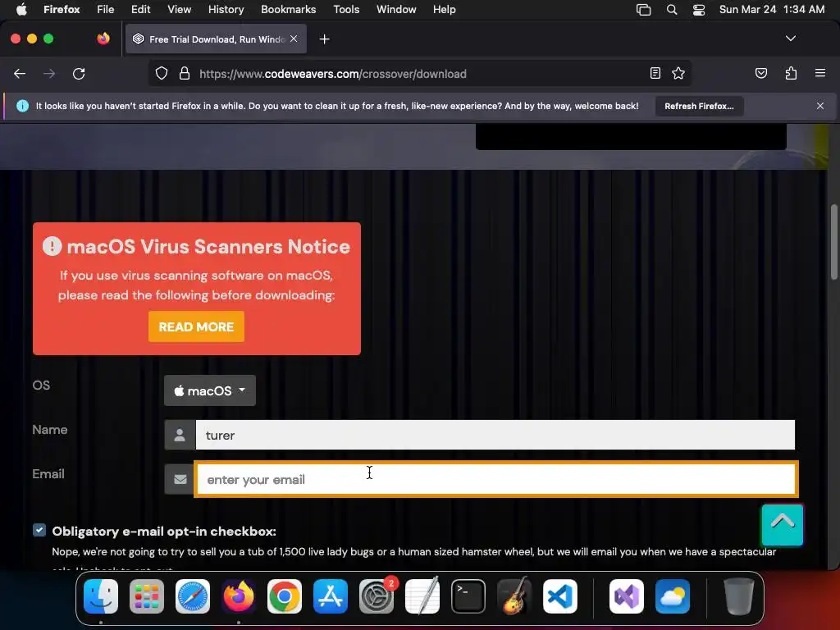Go back to the previous page
The image size is (840, 630).
tap(20, 74)
